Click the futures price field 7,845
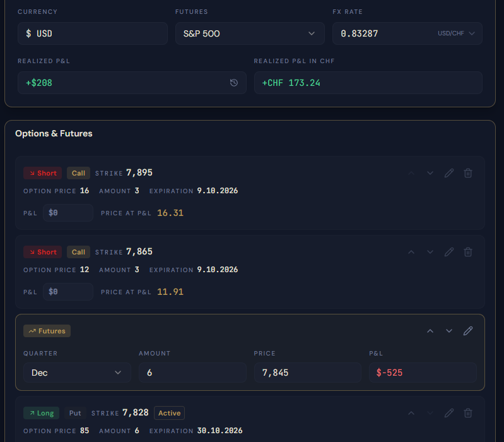 [x=308, y=373]
